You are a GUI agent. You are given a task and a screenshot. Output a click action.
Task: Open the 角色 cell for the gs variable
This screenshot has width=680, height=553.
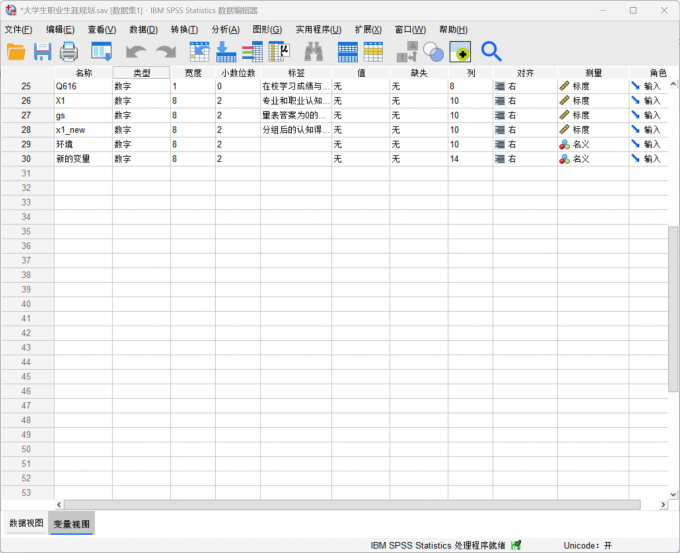click(650, 116)
